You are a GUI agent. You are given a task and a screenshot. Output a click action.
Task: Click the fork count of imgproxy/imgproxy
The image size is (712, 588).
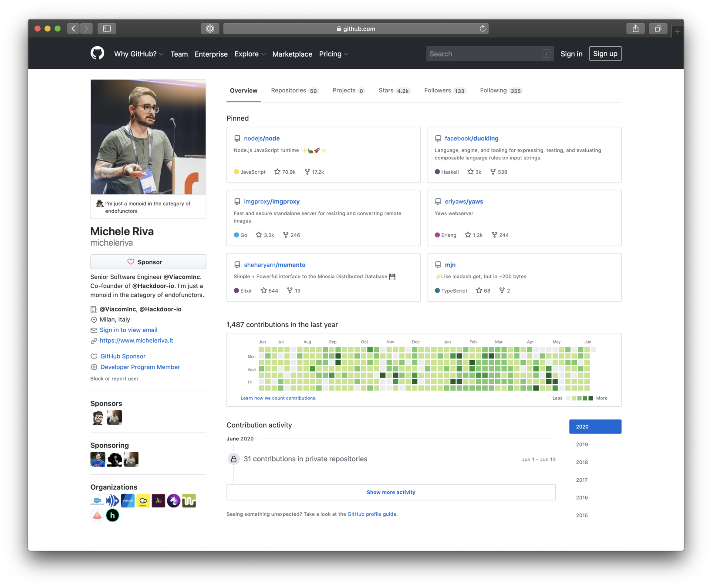point(291,235)
